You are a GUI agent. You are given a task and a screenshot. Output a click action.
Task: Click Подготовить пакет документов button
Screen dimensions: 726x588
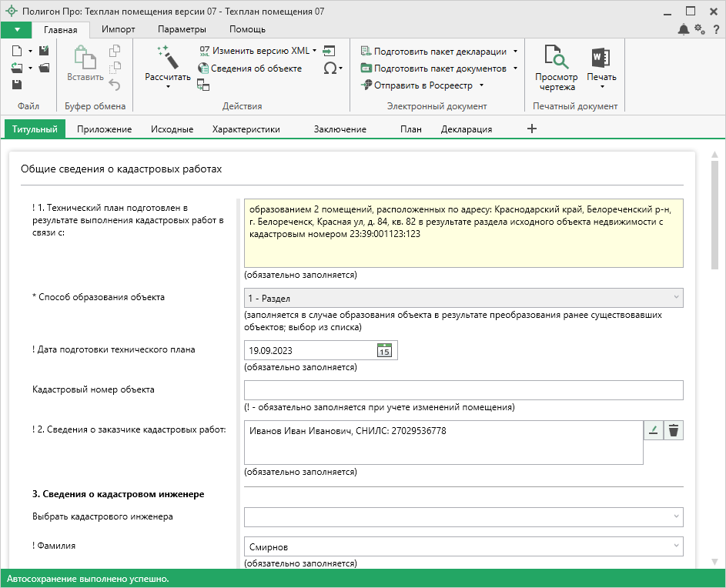(440, 68)
